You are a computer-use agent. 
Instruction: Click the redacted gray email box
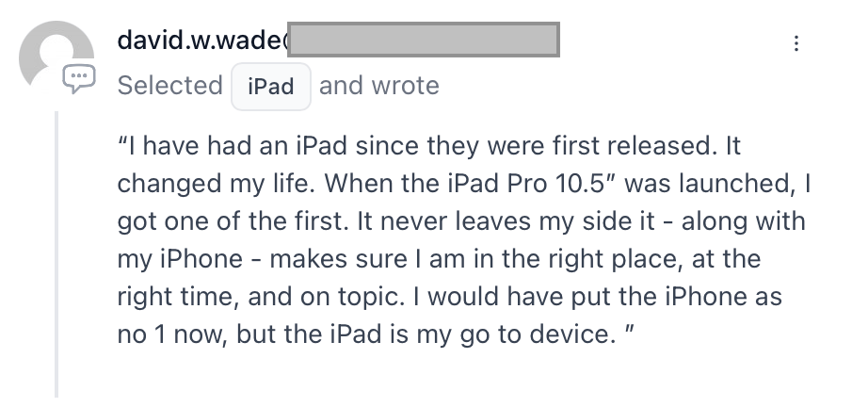pos(424,40)
